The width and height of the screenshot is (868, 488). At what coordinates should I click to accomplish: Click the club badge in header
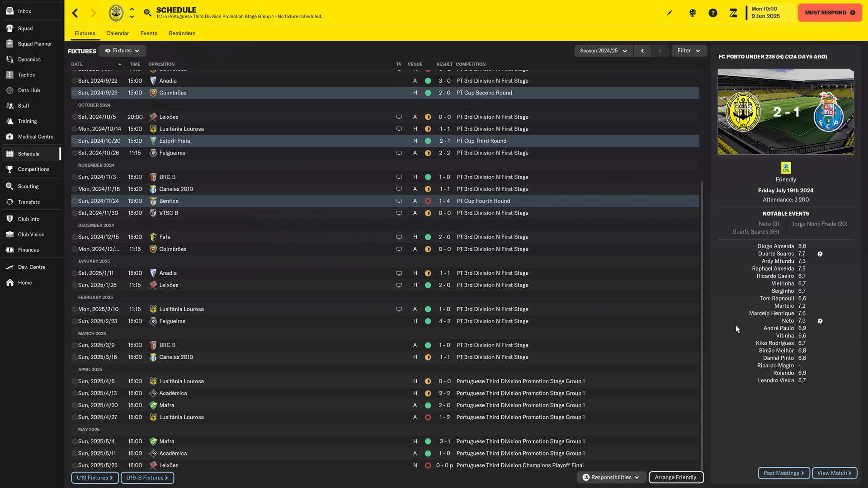pos(116,13)
